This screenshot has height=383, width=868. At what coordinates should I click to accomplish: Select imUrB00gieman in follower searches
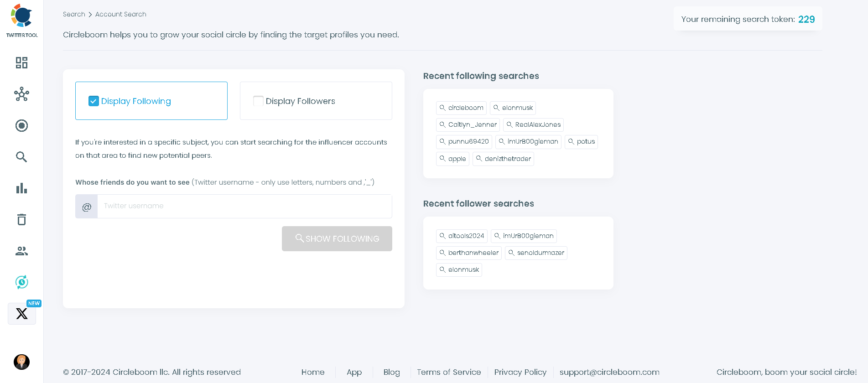[524, 236]
